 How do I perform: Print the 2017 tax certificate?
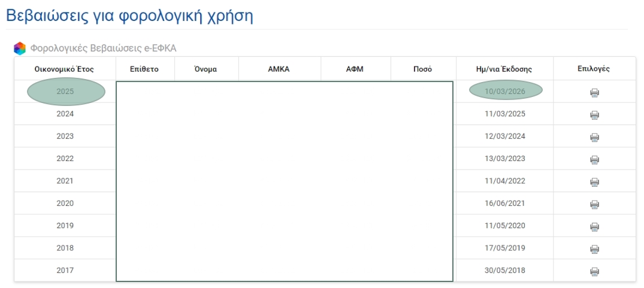coord(594,272)
